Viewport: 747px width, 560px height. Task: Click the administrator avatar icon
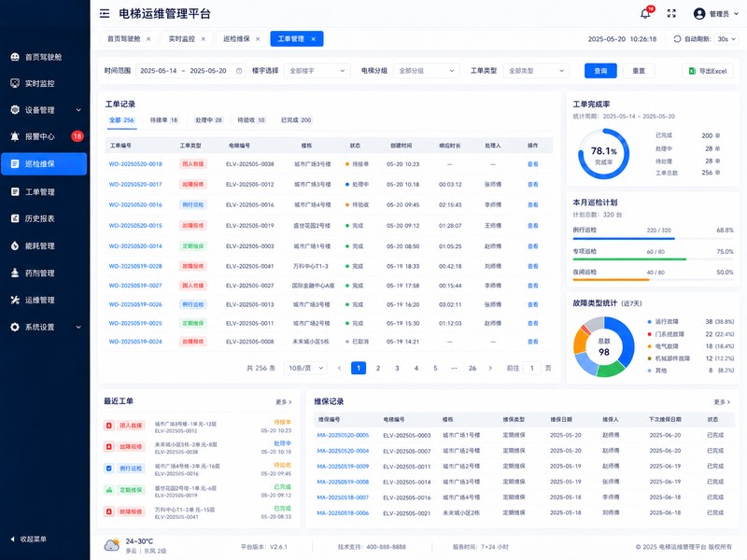(698, 14)
